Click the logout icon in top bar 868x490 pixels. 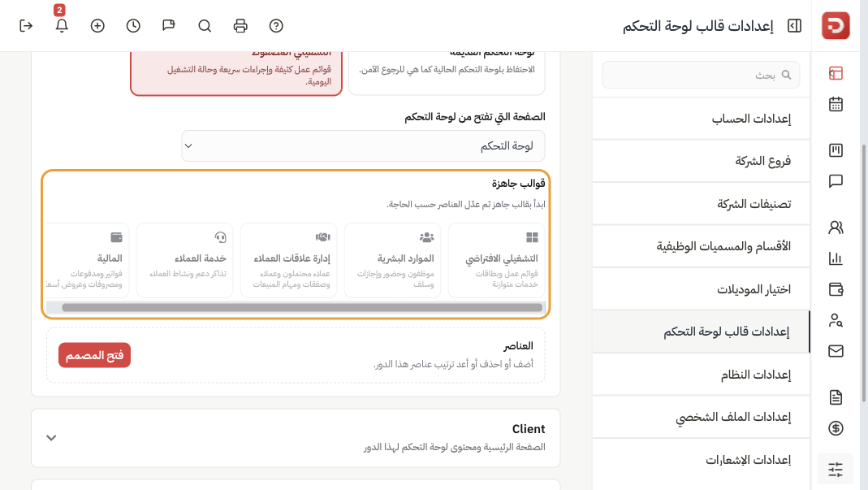pos(26,25)
